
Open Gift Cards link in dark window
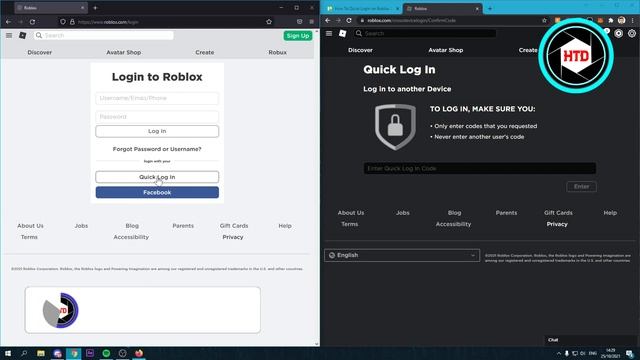click(558, 213)
